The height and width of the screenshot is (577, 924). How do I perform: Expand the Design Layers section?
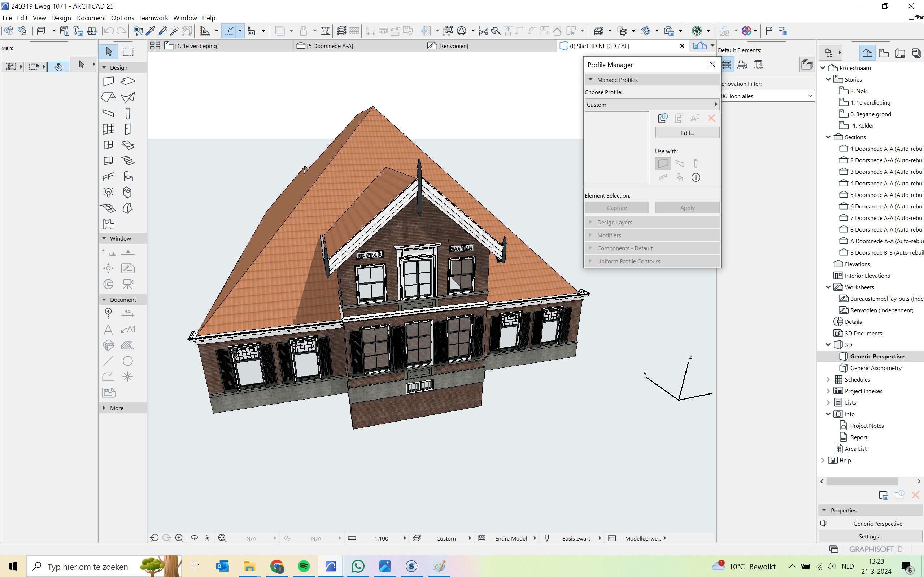tap(614, 222)
